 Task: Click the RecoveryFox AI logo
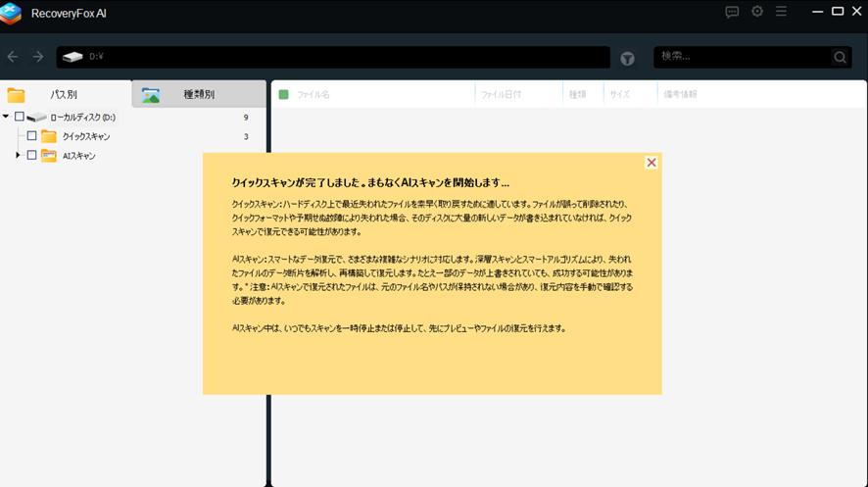click(x=11, y=14)
